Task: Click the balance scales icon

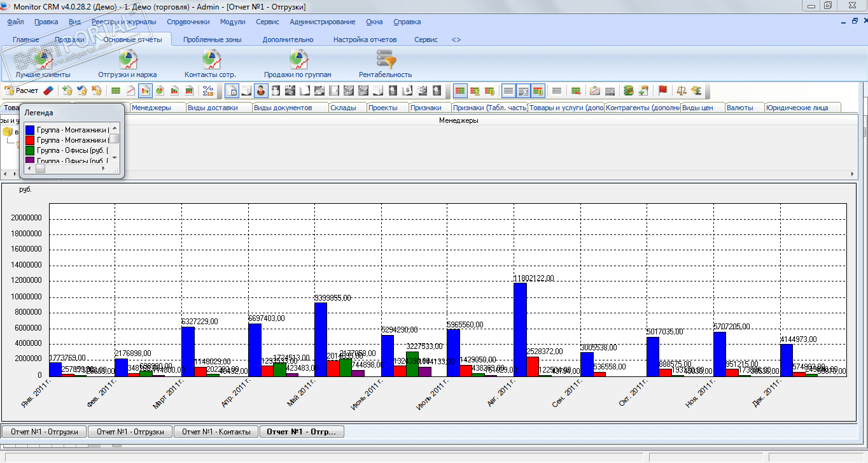Action: [x=682, y=90]
